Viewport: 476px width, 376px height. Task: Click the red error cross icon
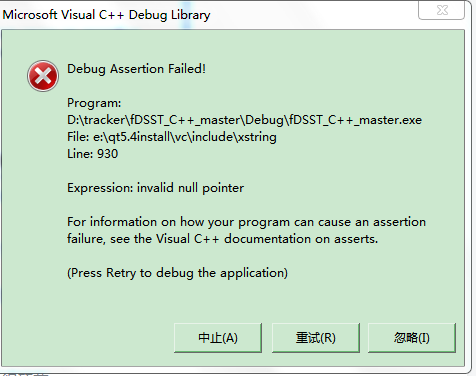[x=43, y=76]
